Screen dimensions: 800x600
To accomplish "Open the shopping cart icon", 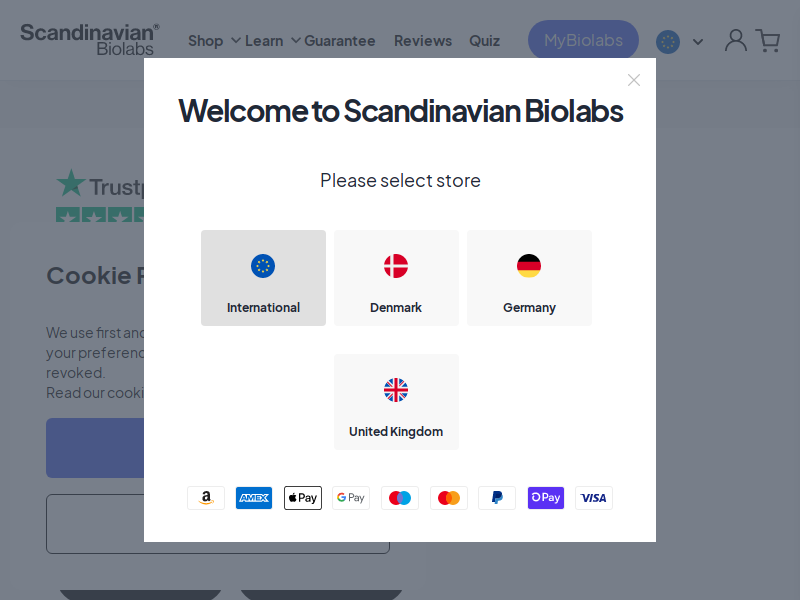I will (x=768, y=40).
